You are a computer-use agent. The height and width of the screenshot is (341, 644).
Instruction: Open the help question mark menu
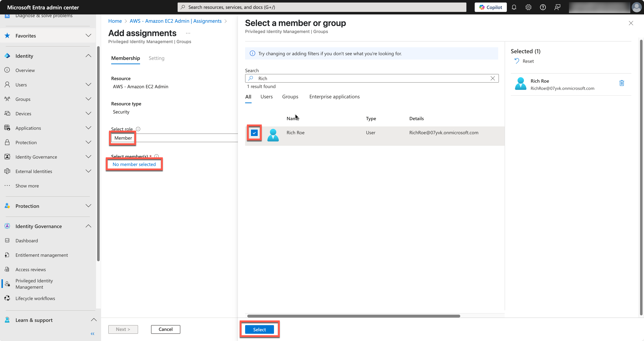543,7
